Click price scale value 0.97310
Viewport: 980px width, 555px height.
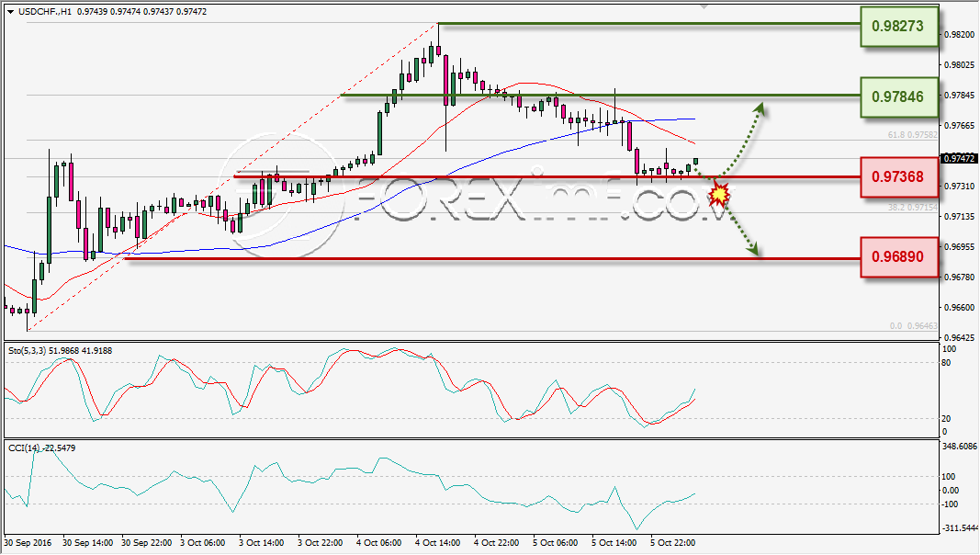coord(958,187)
